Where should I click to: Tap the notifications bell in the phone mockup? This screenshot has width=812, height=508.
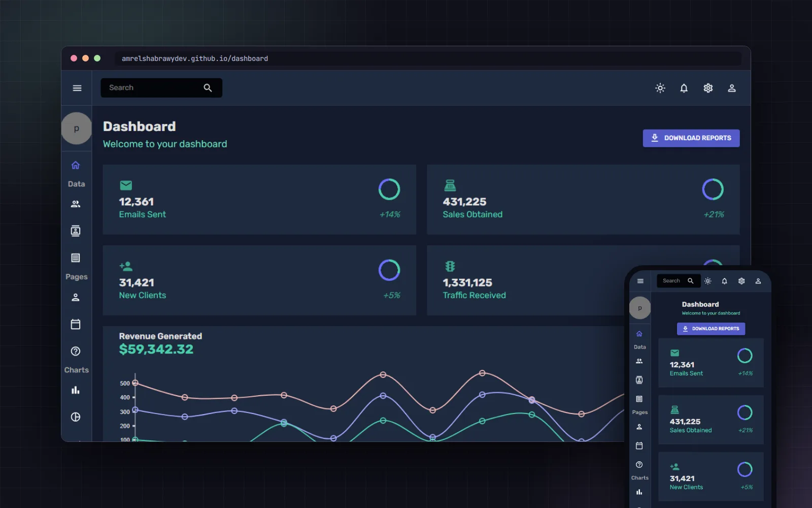click(725, 281)
